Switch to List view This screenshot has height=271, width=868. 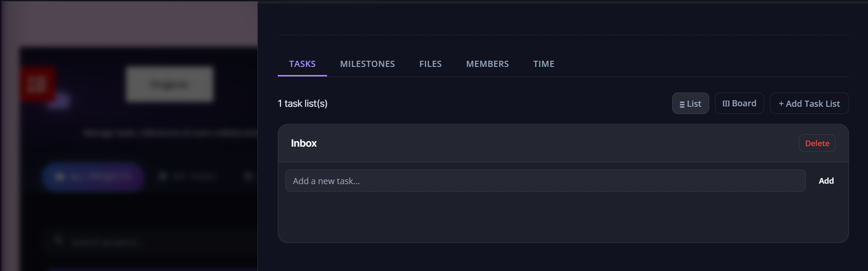[690, 103]
